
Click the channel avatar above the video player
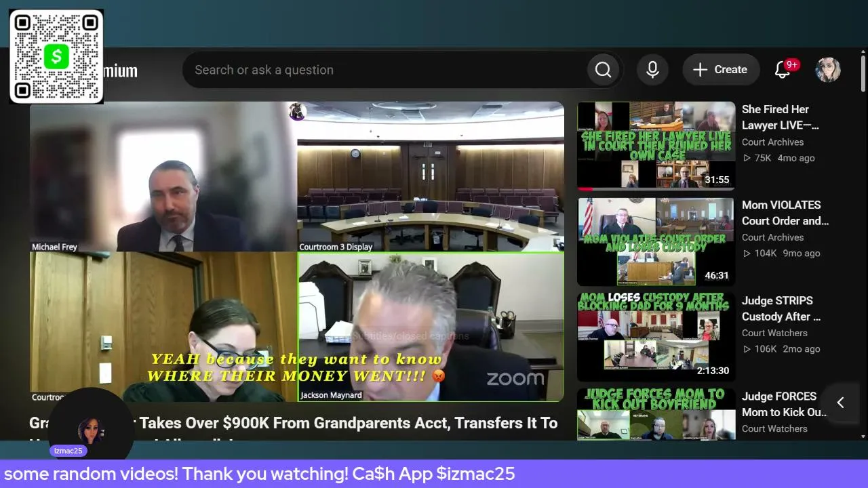297,110
